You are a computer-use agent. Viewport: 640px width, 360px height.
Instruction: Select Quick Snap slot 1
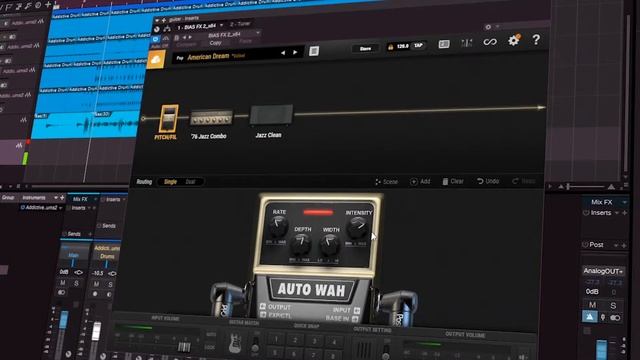[276, 340]
